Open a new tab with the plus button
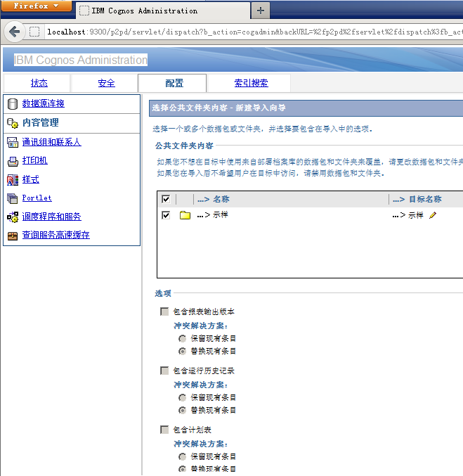 tap(261, 11)
